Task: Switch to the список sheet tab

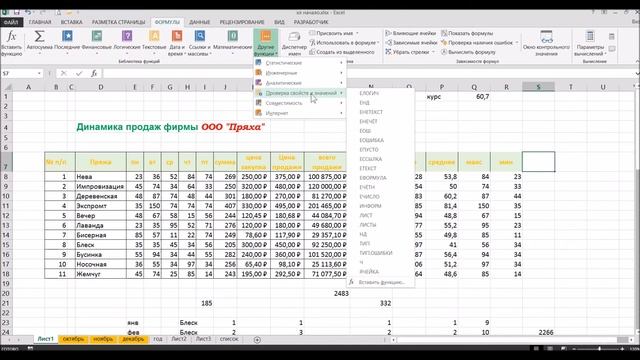Action: tap(229, 339)
